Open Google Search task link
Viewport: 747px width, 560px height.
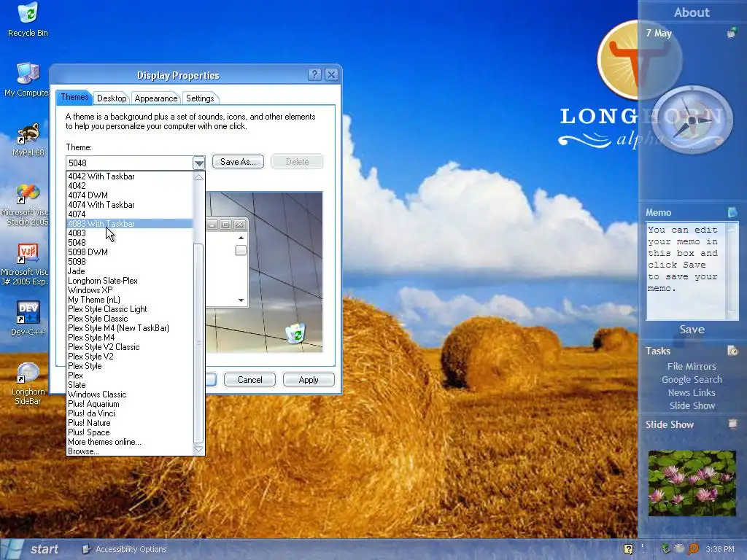pyautogui.click(x=692, y=379)
